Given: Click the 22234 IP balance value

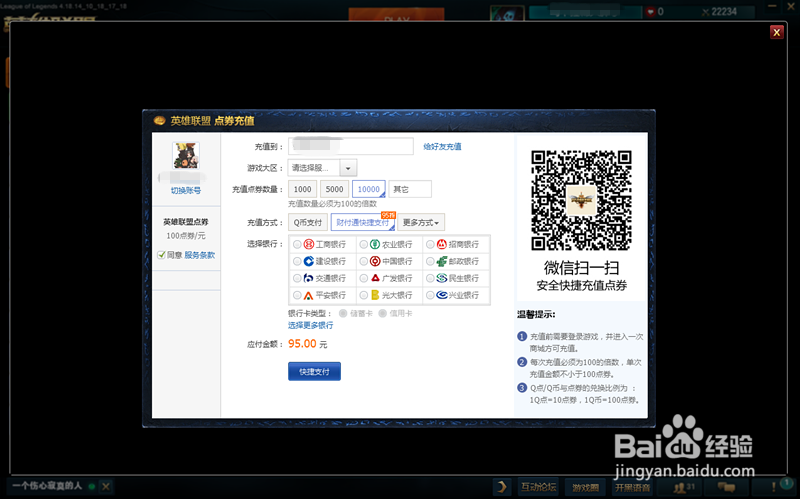Looking at the screenshot, I should click(724, 12).
